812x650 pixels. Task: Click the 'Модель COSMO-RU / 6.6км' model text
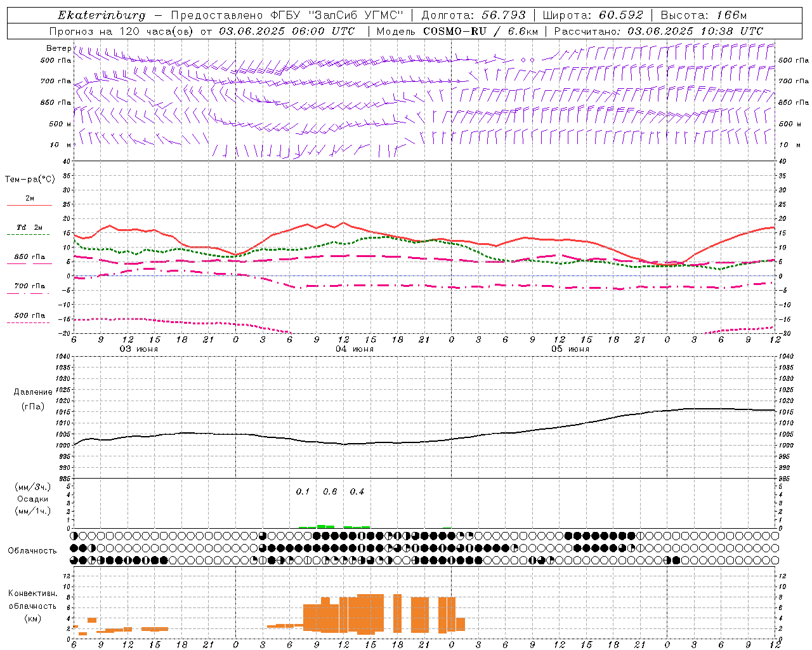(457, 31)
